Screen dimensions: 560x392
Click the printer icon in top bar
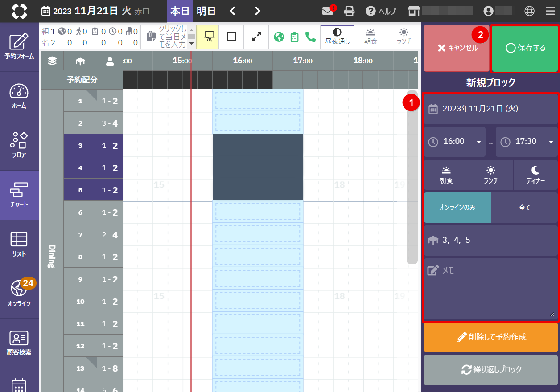pyautogui.click(x=350, y=11)
